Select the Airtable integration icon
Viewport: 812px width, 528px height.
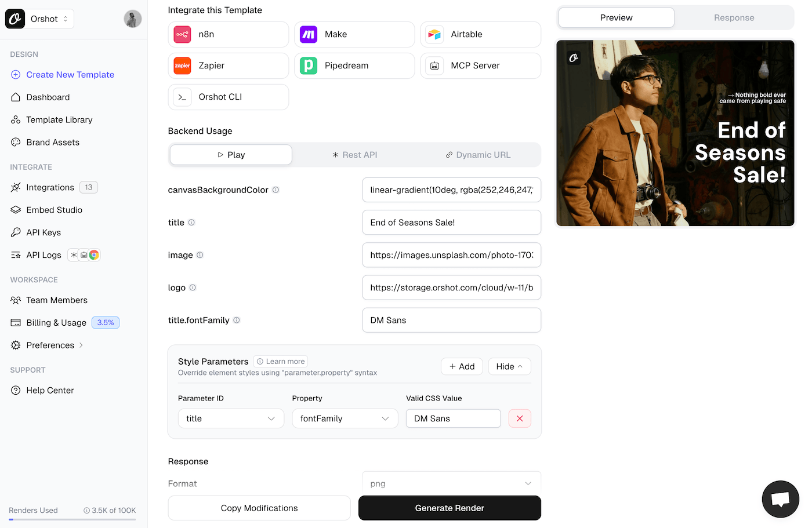coord(434,35)
